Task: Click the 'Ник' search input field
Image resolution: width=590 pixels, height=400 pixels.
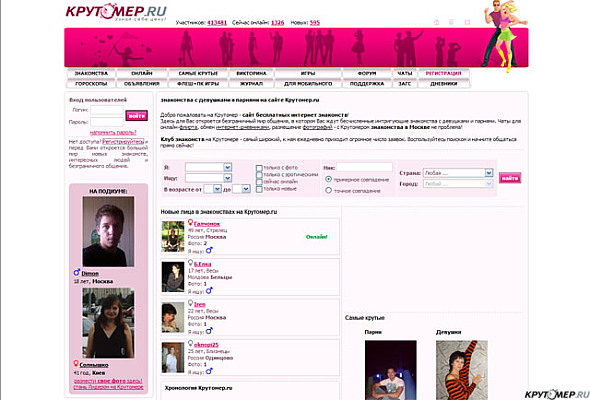Action: pyautogui.click(x=364, y=167)
